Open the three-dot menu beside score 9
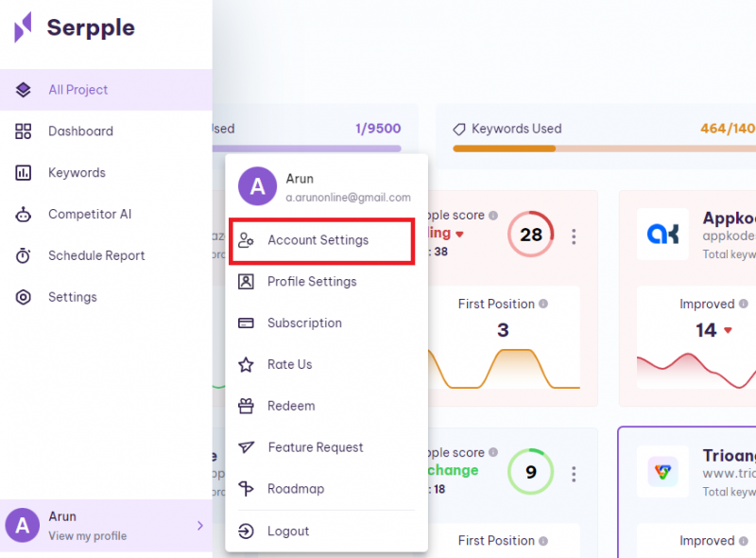The width and height of the screenshot is (756, 558). (x=574, y=473)
